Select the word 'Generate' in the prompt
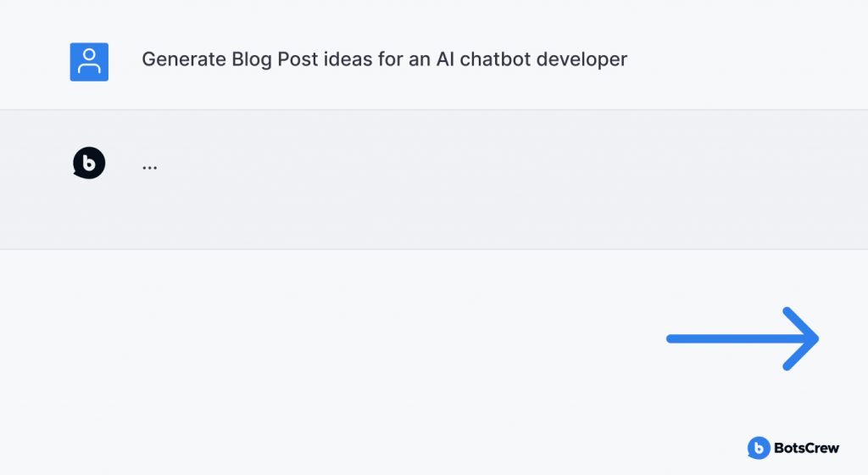Image resolution: width=868 pixels, height=475 pixels. click(x=184, y=59)
